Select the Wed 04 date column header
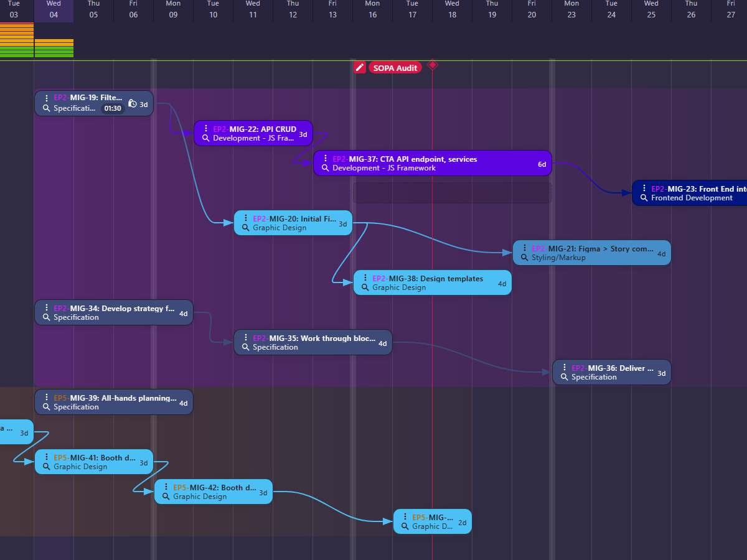Viewport: 747px width, 560px height. coord(54,11)
